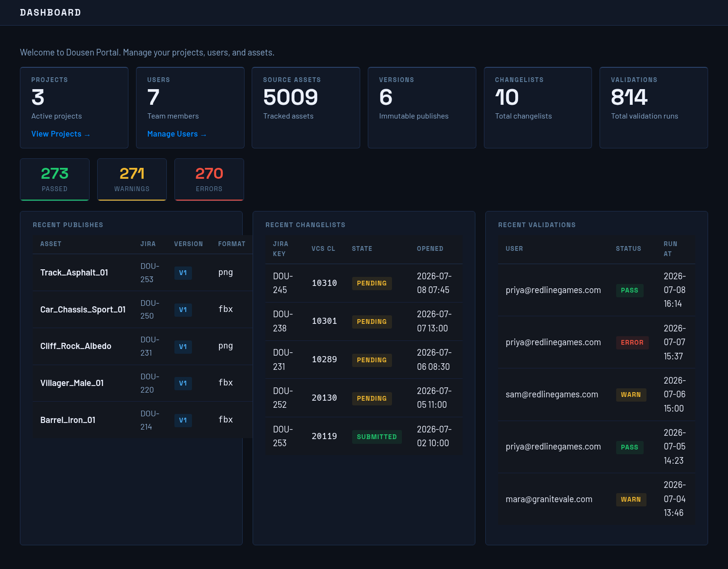The width and height of the screenshot is (728, 569).
Task: Select asset Barrel_Iron_01
Action: tap(68, 420)
